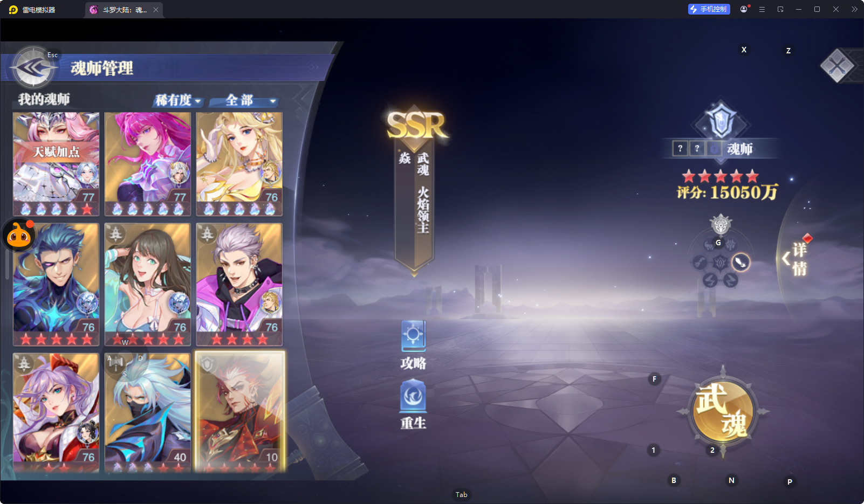Click the 我的魂师 heading
This screenshot has height=504, width=864.
click(x=44, y=99)
